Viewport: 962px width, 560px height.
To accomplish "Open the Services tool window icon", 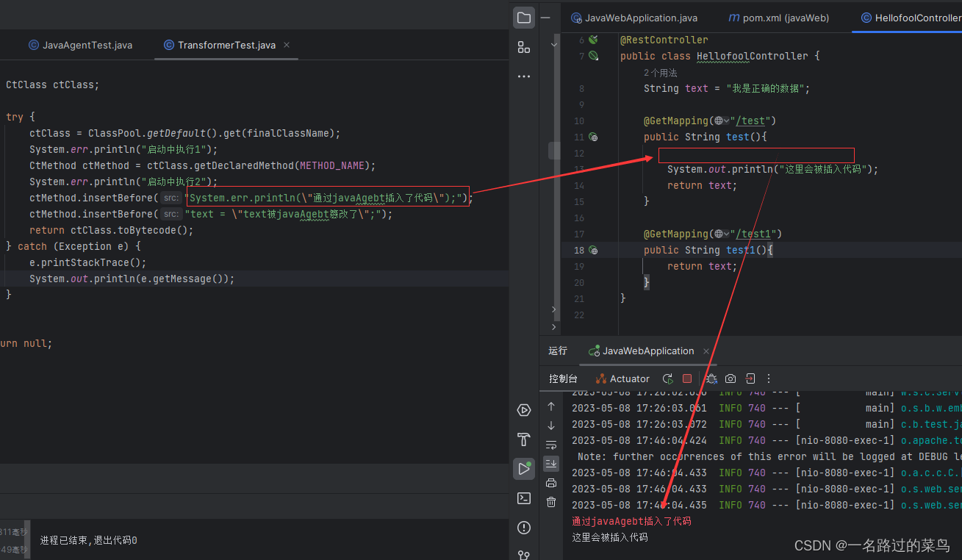I will pyautogui.click(x=524, y=410).
